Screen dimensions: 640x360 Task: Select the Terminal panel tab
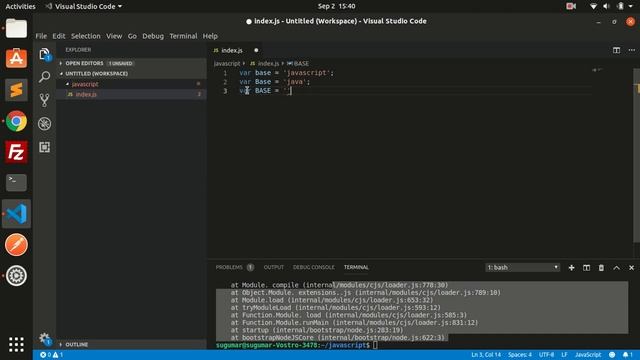click(356, 267)
